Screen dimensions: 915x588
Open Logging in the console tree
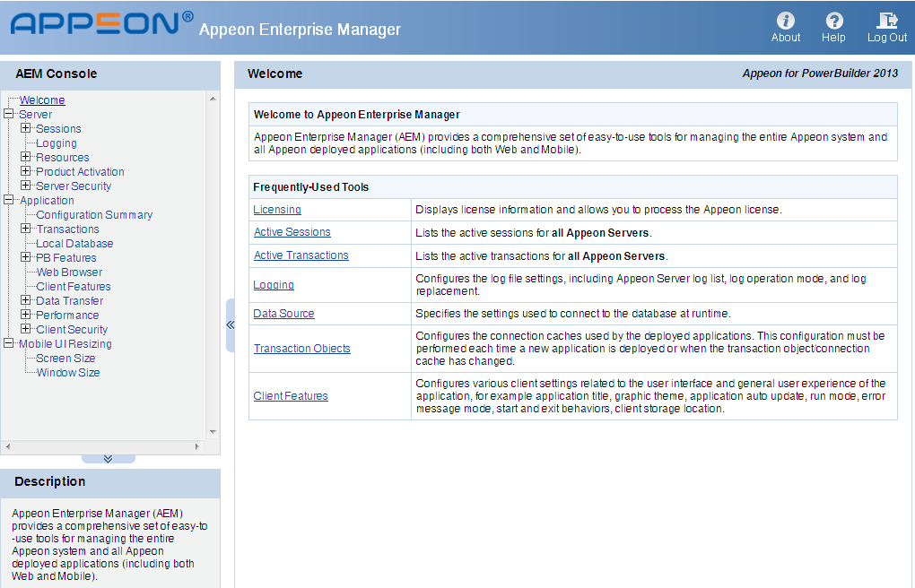coord(56,143)
